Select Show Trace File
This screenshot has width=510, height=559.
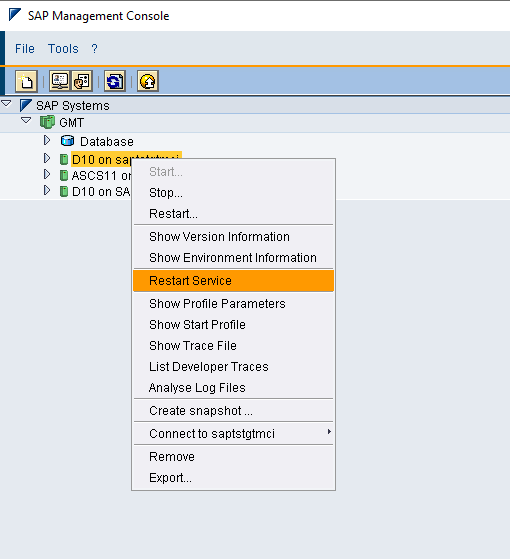coord(233,346)
